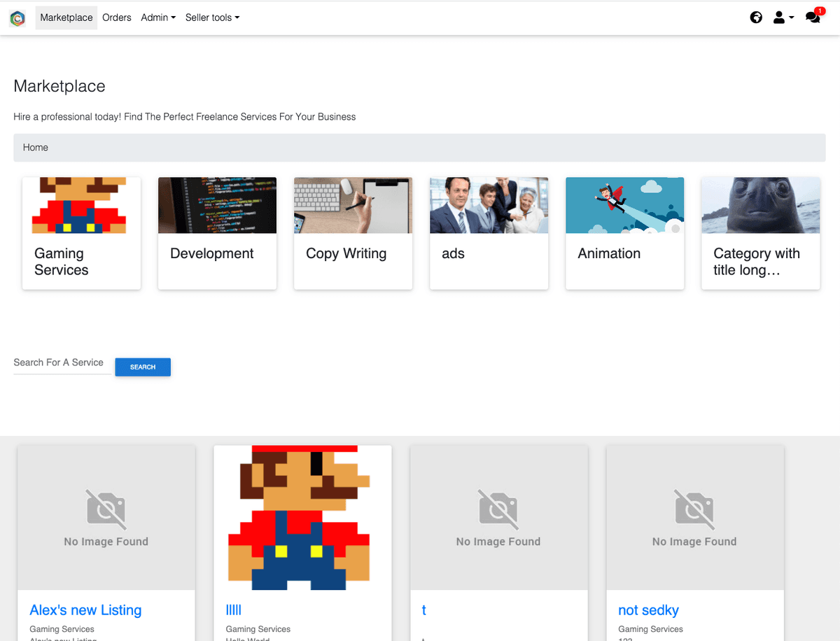The image size is (840, 641).
Task: Open the Animation category image
Action: point(624,205)
